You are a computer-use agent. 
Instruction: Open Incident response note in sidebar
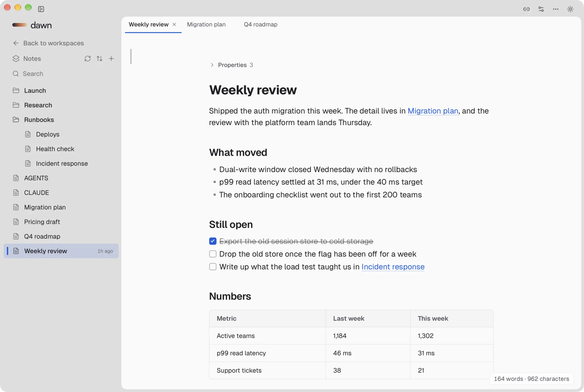click(x=61, y=163)
